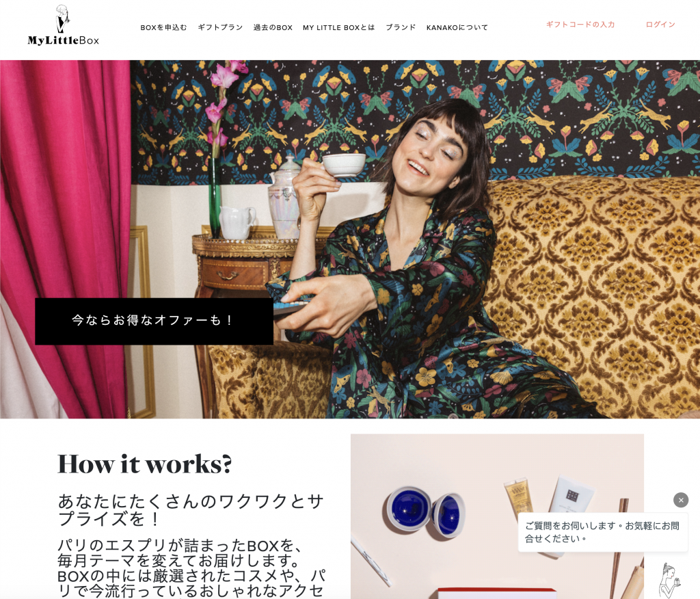Go to 過去のBOX page

[273, 27]
